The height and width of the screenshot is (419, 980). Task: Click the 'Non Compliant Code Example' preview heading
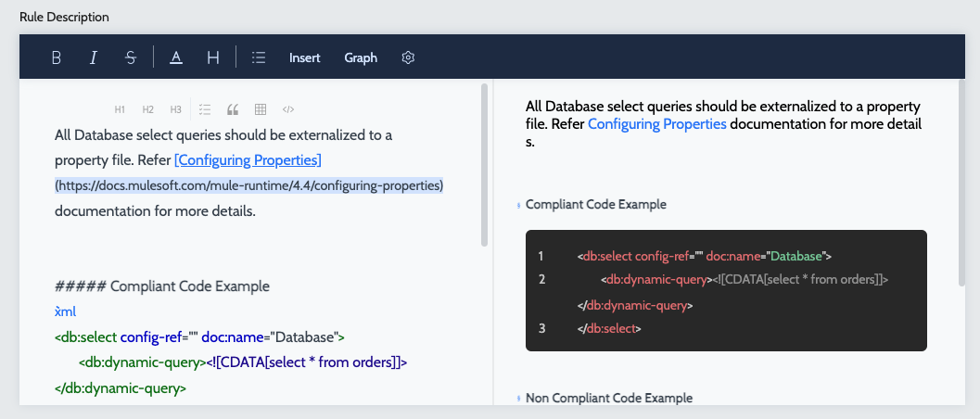(609, 398)
